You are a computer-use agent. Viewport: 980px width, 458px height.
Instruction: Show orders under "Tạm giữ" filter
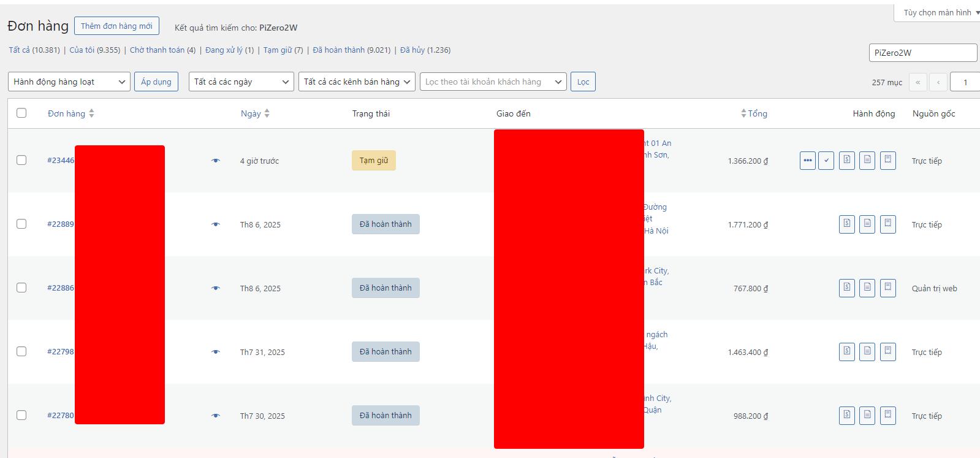[x=277, y=50]
